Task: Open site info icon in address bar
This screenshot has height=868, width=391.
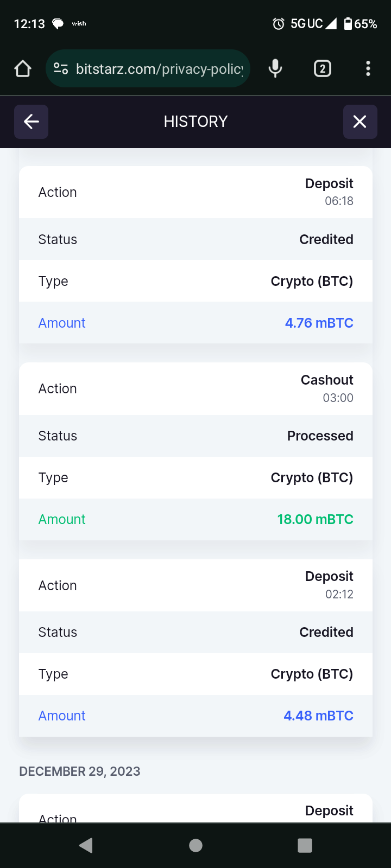Action: pos(61,69)
